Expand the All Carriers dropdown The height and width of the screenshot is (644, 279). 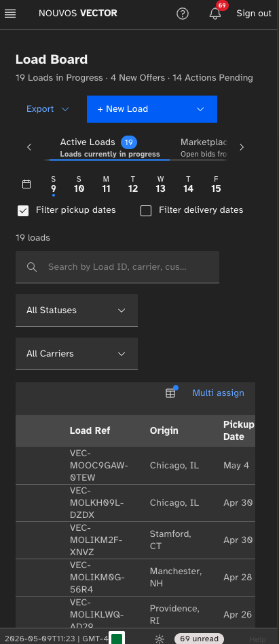coord(77,354)
